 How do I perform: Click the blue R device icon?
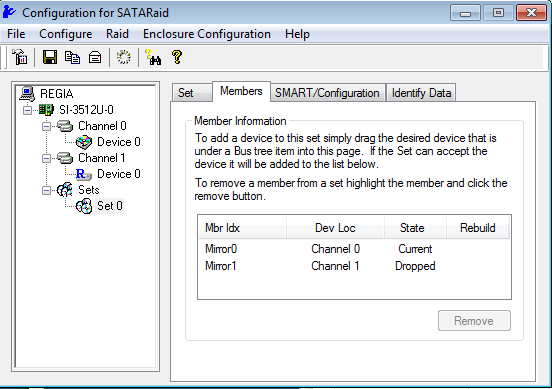84,174
